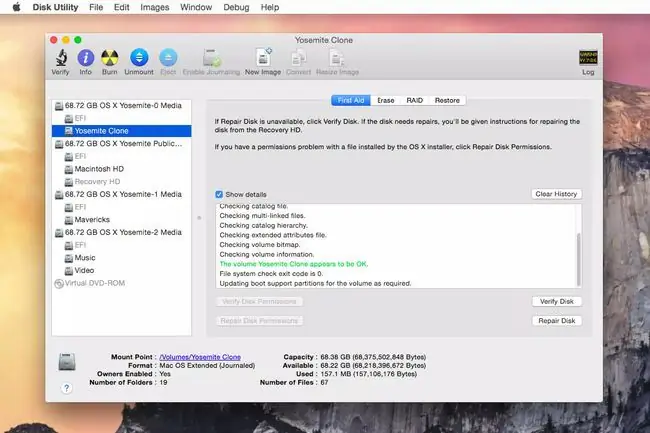Click the Capacity value 68.38 GB
This screenshot has width=650, height=433.
point(373,357)
